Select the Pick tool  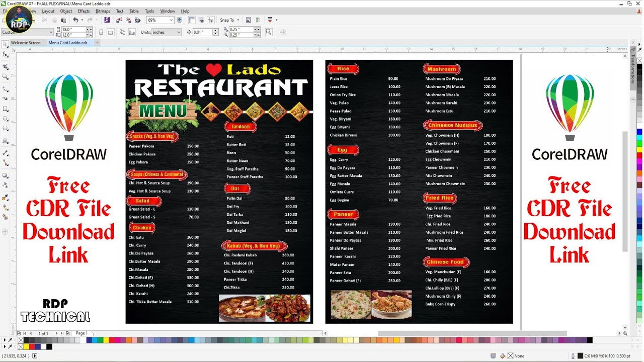tap(6, 44)
